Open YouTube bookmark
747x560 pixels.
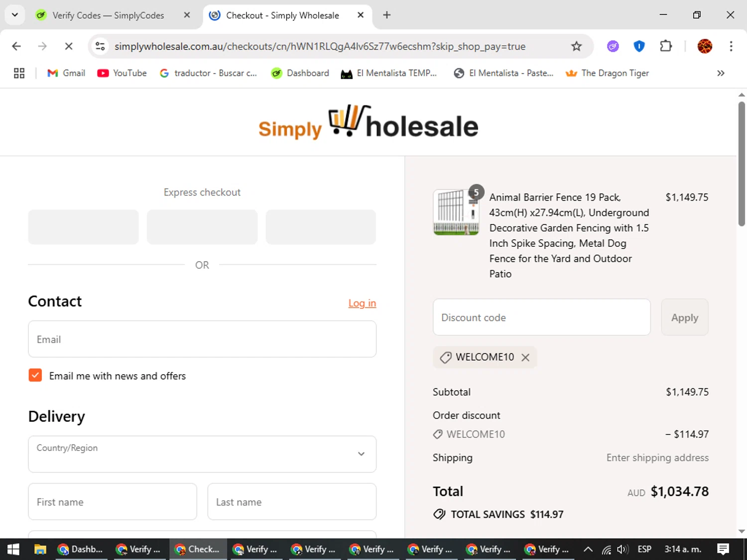[x=122, y=73]
